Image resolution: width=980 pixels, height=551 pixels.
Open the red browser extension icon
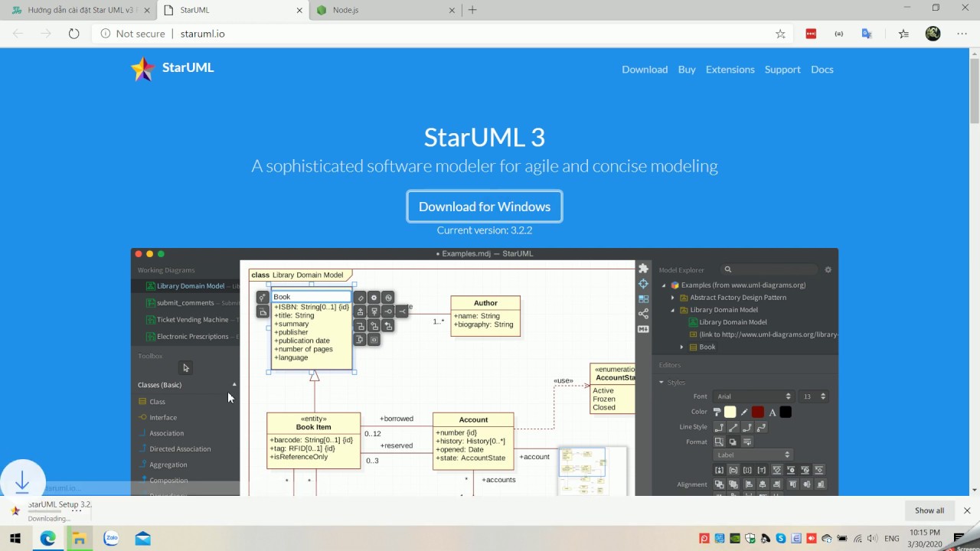click(811, 34)
